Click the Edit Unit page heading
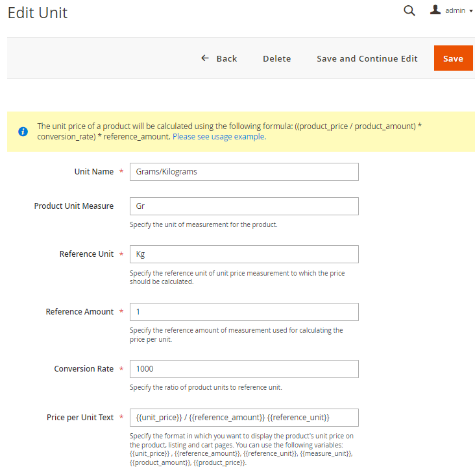The image size is (475, 476). pos(38,13)
